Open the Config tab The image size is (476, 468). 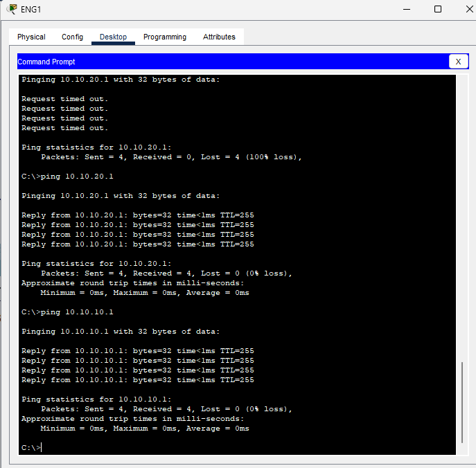click(x=72, y=37)
